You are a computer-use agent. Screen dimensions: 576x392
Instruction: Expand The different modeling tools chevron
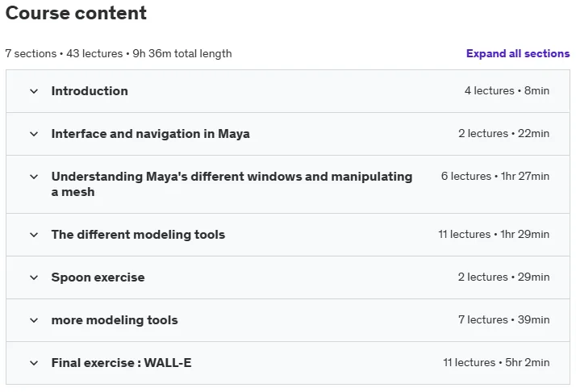[34, 235]
